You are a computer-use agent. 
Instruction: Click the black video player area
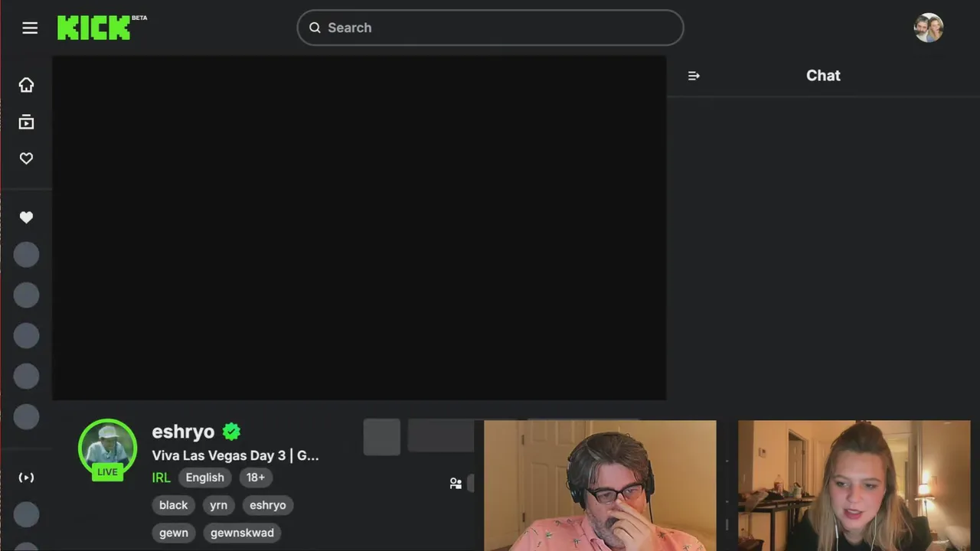point(359,227)
